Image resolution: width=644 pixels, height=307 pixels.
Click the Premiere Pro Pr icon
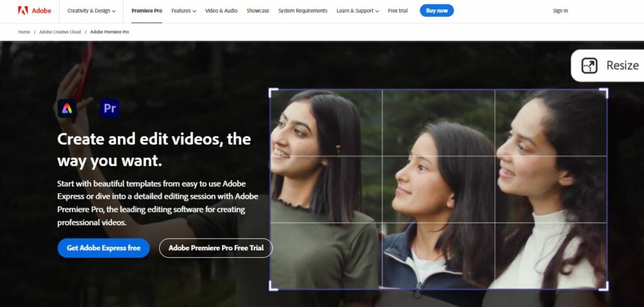tap(109, 108)
